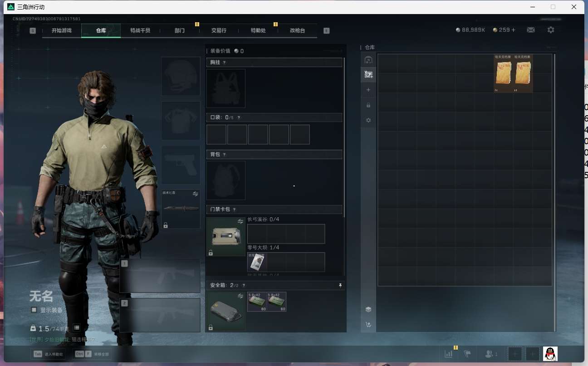The image size is (588, 366).
Task: Click swap arrows on the 门禁卡包 case
Action: click(240, 221)
